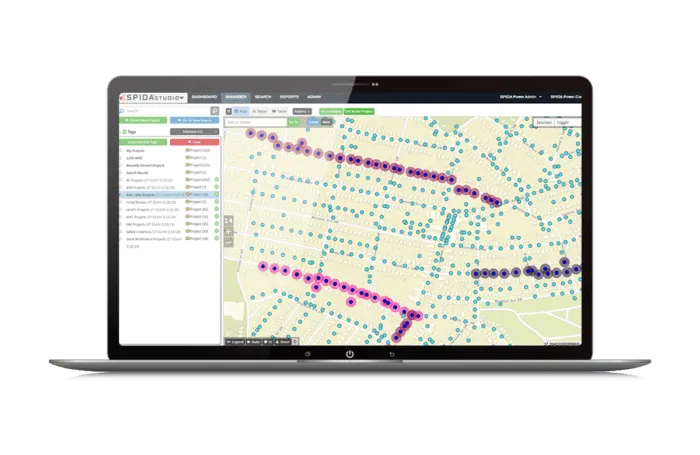Expand the Actions dropdown menu
700x455 pixels.
coord(301,110)
